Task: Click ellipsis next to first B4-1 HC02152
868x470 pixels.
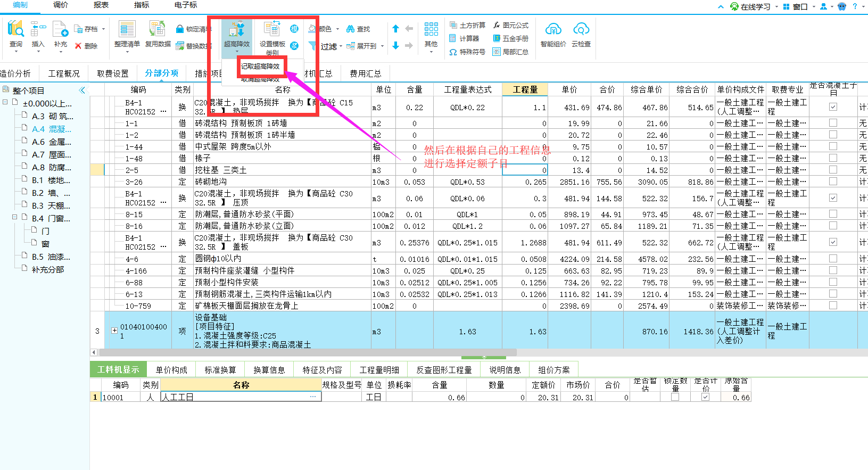Action: [163, 112]
